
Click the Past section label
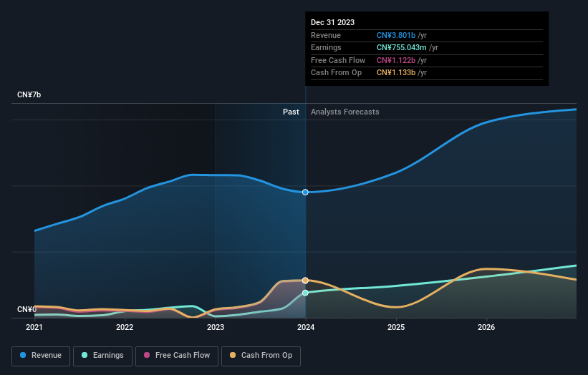click(291, 112)
